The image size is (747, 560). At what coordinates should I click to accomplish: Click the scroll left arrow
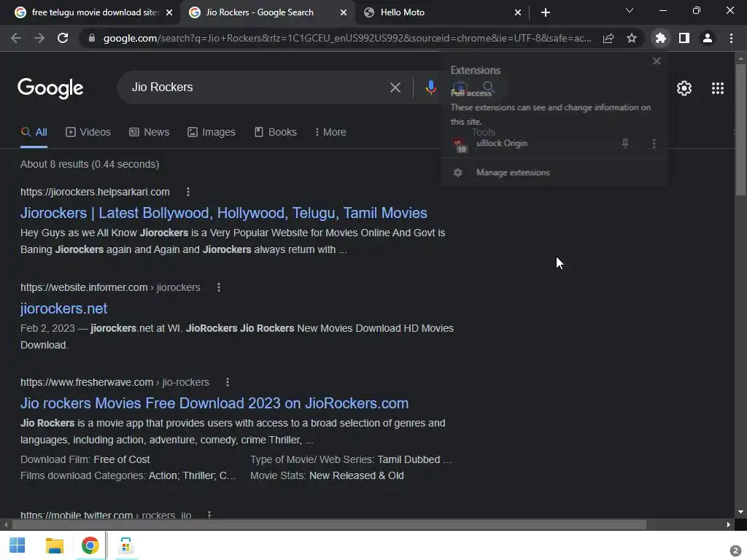tap(6, 524)
